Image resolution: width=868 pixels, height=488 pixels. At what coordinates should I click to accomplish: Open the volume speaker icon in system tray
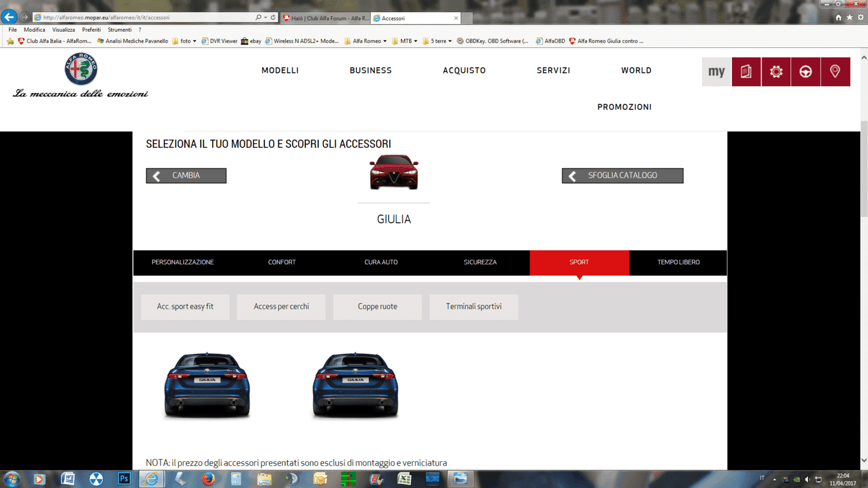(x=807, y=479)
